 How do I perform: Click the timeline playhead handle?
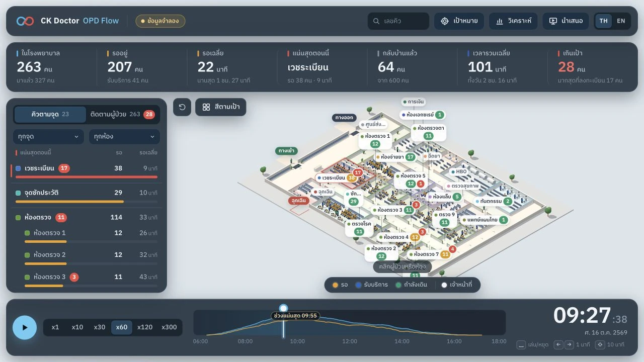(283, 308)
